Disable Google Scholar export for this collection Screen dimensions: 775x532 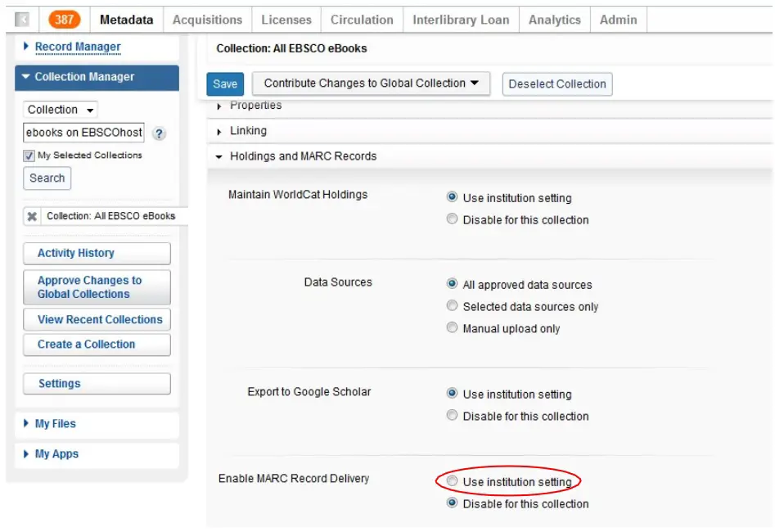coord(453,416)
